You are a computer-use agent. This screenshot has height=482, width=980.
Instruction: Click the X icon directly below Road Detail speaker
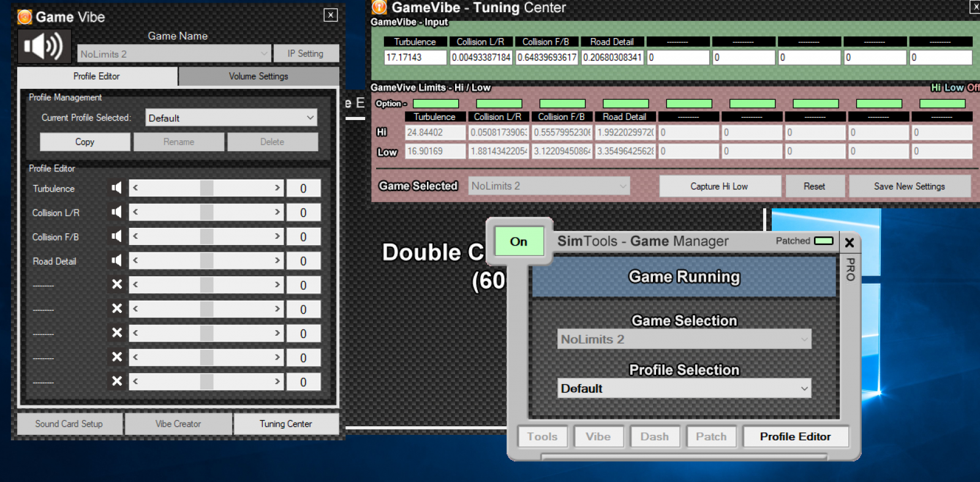(x=117, y=284)
